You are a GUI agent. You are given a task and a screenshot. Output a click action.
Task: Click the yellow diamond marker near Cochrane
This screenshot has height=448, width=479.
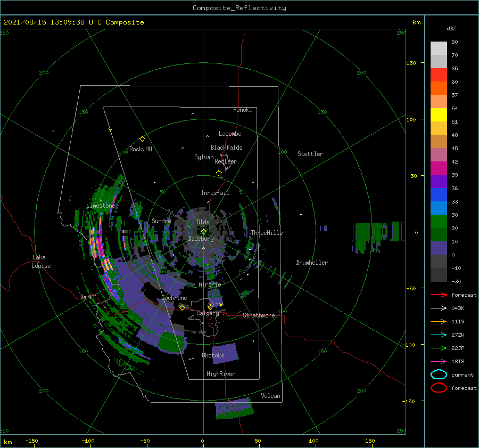pos(183,307)
